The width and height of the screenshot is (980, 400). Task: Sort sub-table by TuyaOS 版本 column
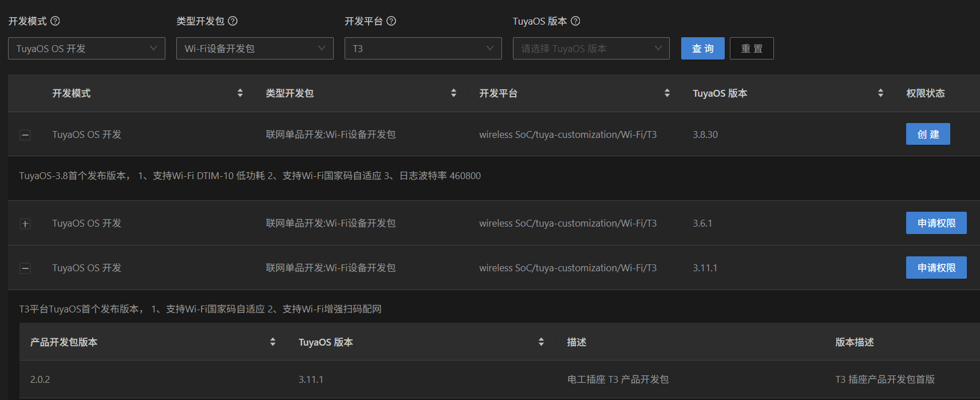pos(541,342)
